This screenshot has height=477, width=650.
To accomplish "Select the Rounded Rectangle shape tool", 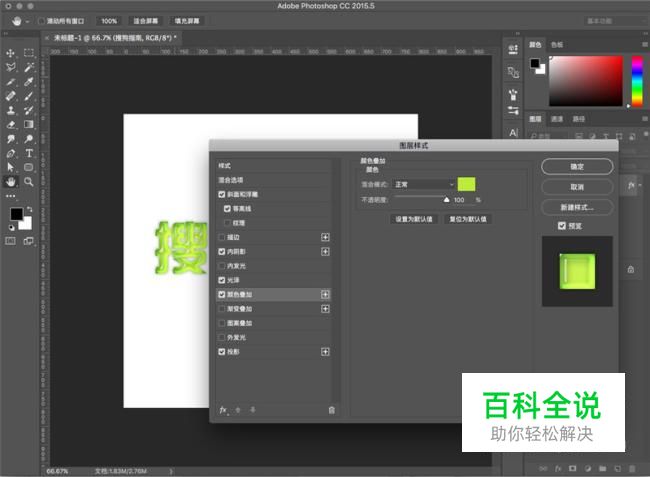I will click(29, 167).
